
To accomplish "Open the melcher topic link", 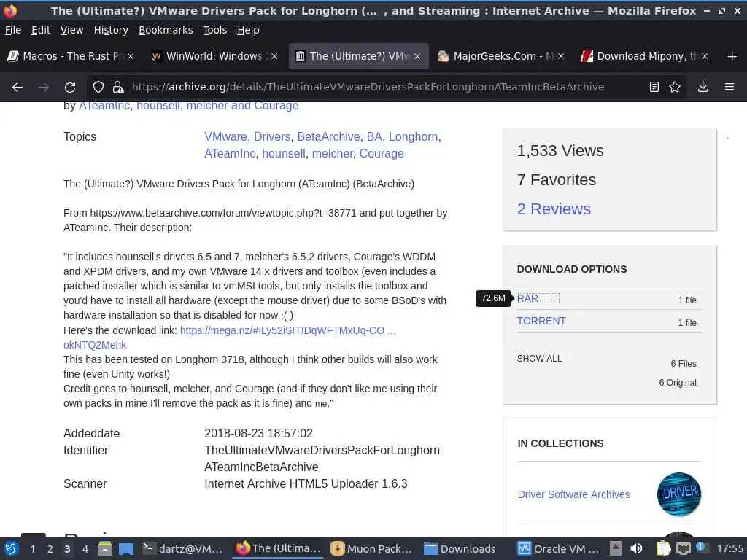I will [332, 153].
